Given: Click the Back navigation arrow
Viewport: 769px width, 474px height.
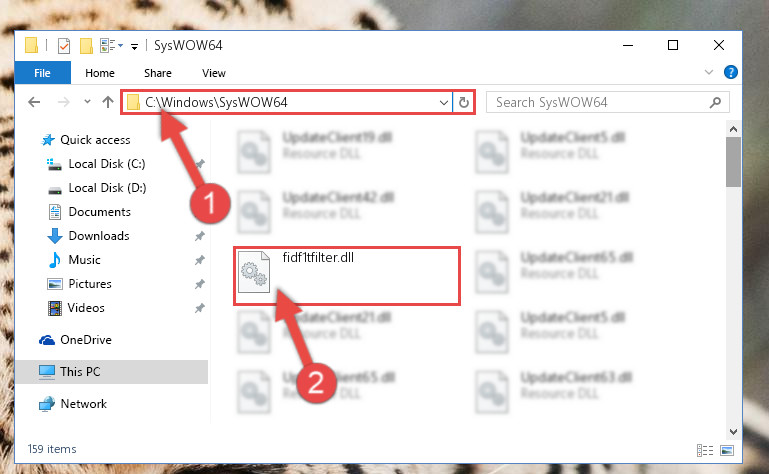Looking at the screenshot, I should click(x=34, y=102).
